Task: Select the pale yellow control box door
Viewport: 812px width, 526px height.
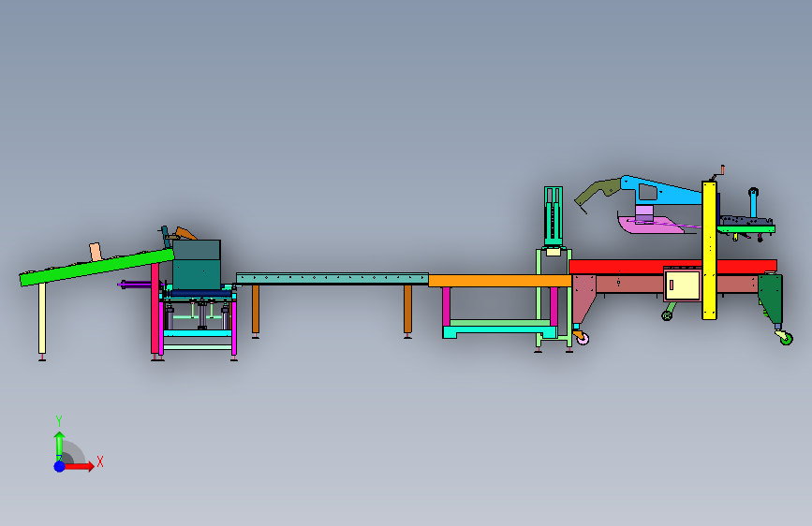Action: coord(683,285)
